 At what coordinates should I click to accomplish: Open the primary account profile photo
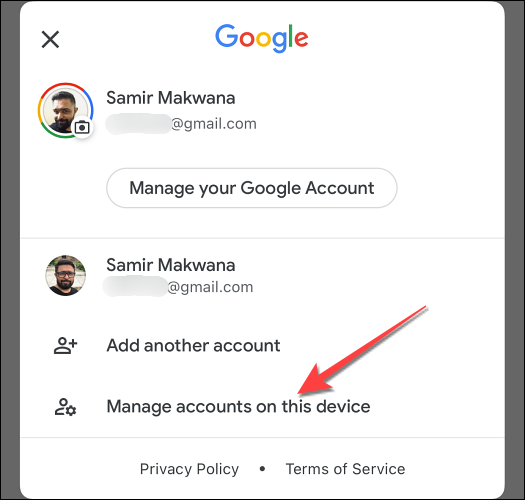point(65,111)
